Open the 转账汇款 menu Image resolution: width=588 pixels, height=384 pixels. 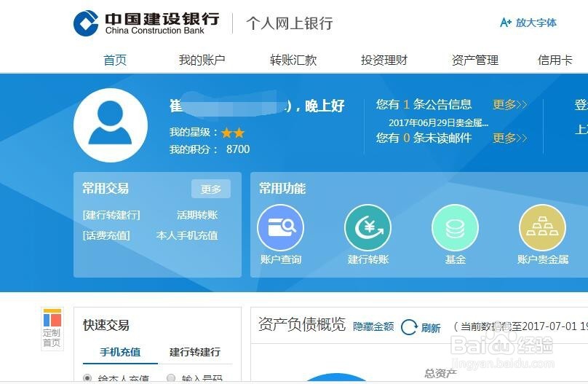293,60
